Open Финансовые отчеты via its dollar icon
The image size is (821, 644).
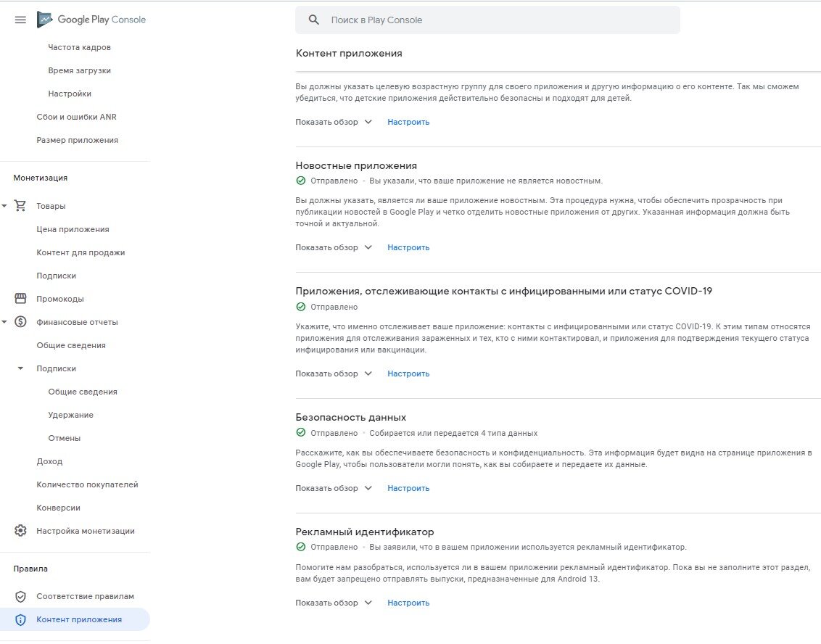click(20, 321)
